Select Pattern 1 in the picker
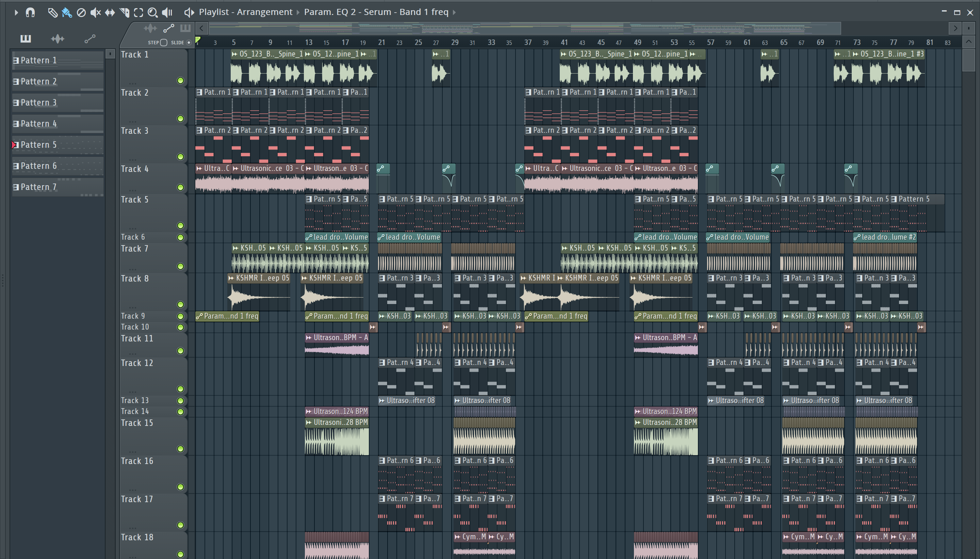This screenshot has width=980, height=559. (x=58, y=60)
